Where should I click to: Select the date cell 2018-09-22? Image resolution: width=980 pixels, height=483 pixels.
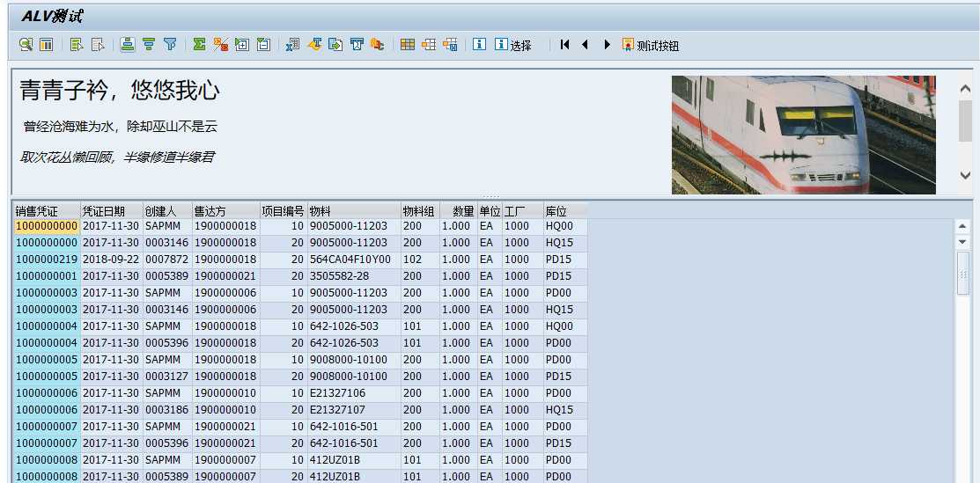coord(112,260)
